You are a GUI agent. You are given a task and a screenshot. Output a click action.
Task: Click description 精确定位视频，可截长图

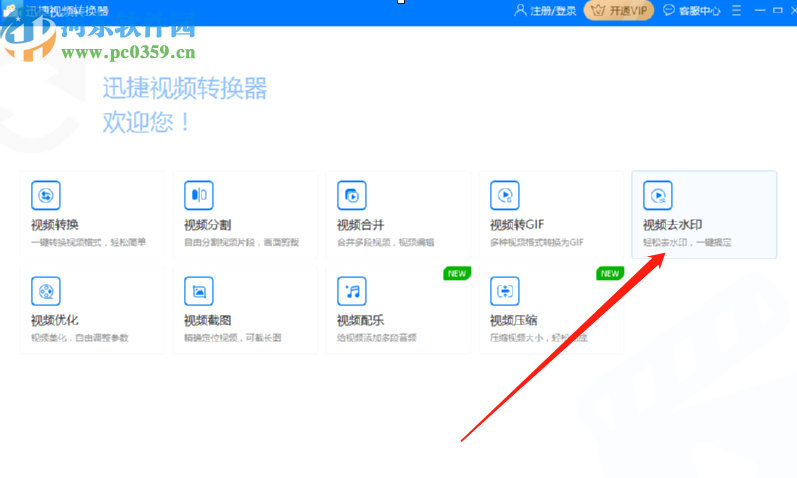click(x=233, y=338)
